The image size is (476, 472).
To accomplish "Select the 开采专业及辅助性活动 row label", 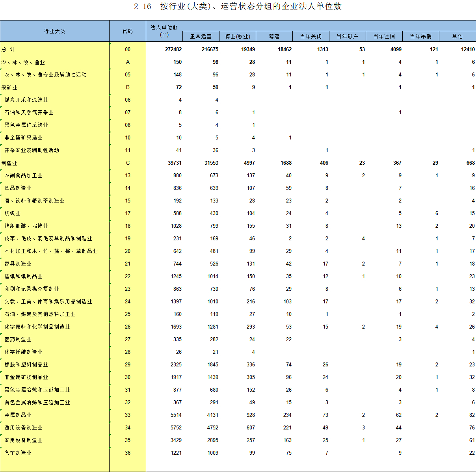I will click(x=32, y=150).
